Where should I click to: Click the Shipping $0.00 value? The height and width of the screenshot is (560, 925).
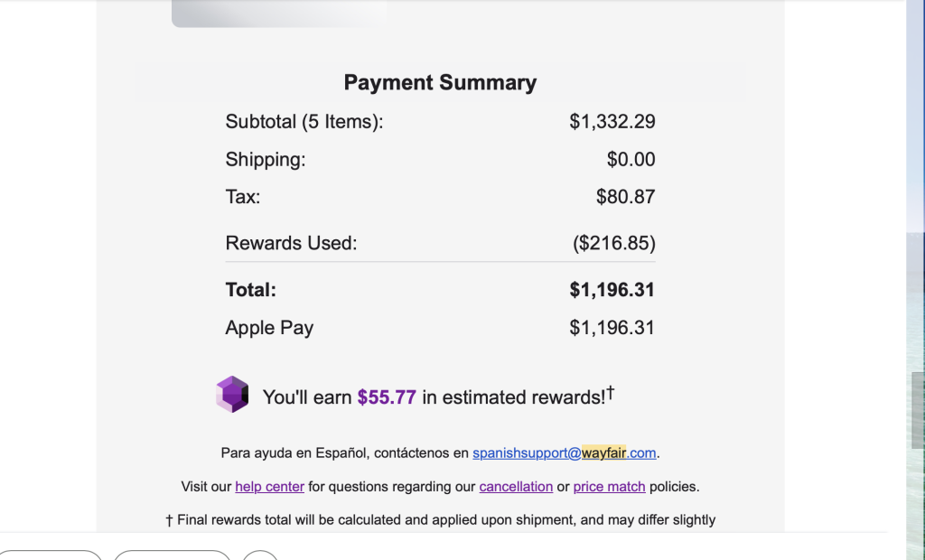click(x=631, y=160)
